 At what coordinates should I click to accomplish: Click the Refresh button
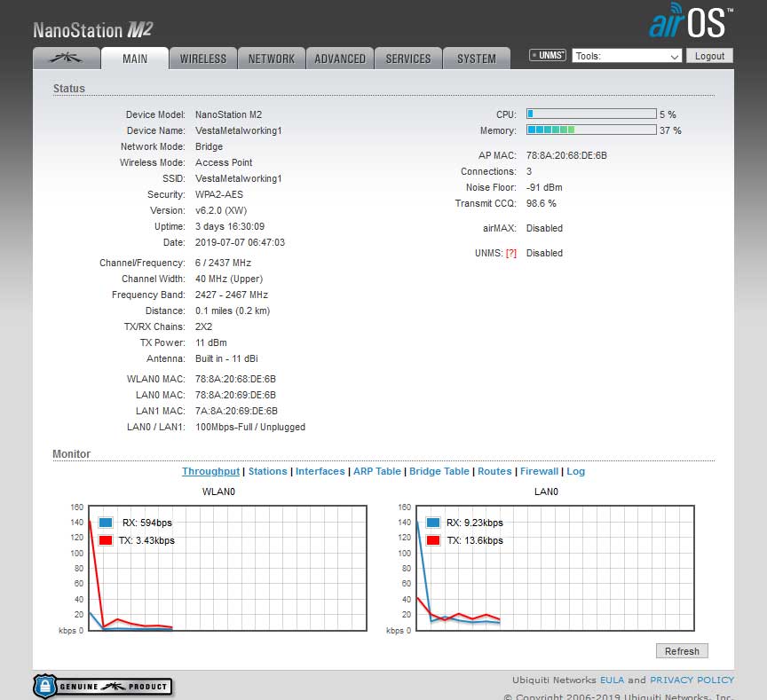[x=682, y=651]
